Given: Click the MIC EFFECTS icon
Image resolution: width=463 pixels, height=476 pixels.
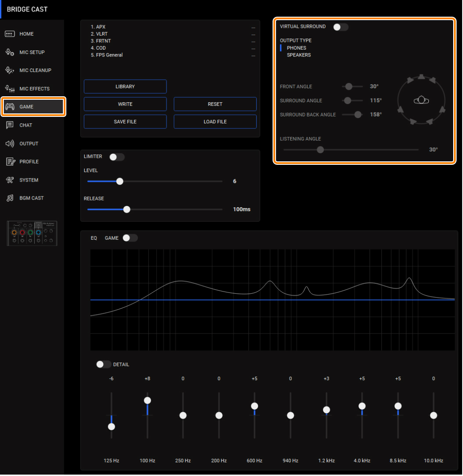Looking at the screenshot, I should click(10, 89).
